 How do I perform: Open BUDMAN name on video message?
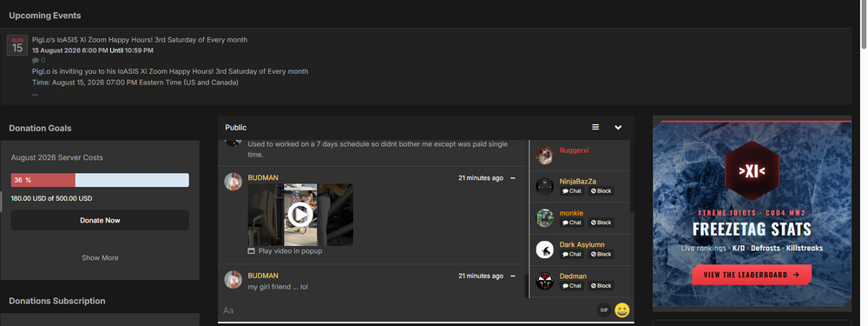[263, 177]
